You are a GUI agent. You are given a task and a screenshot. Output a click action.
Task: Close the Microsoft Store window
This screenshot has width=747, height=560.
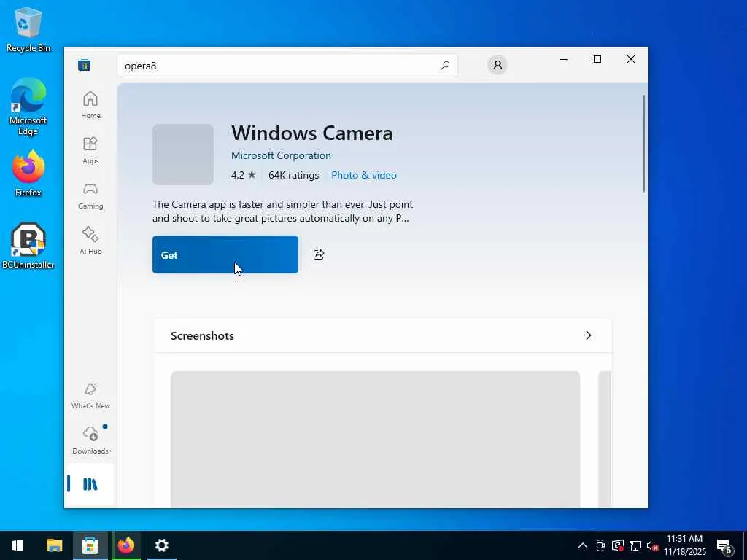click(631, 60)
